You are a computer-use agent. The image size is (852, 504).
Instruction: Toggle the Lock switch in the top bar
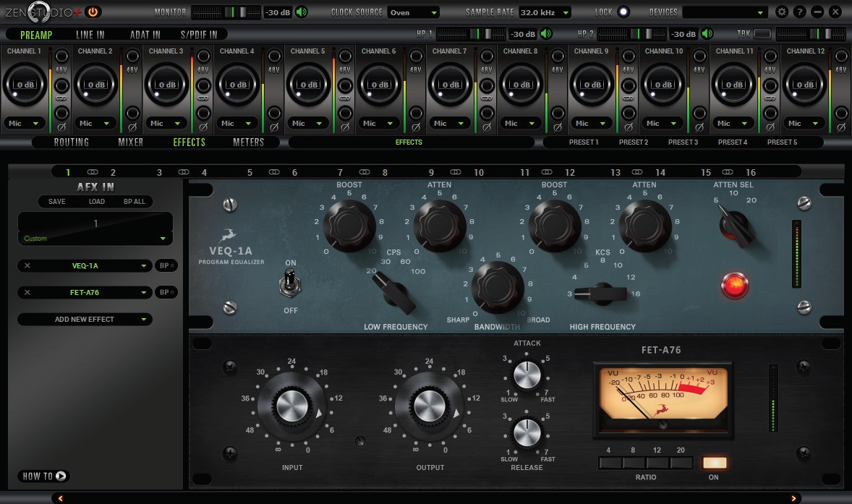tap(623, 12)
